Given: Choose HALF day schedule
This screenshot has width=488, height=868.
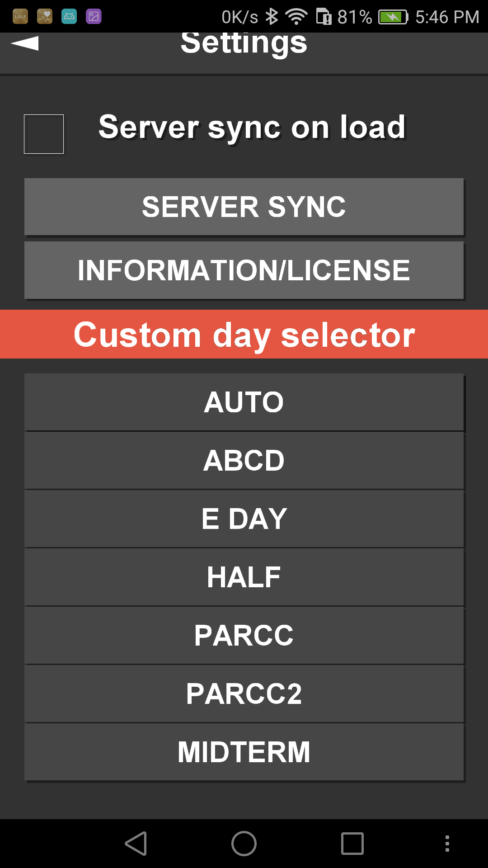Looking at the screenshot, I should 244,577.
